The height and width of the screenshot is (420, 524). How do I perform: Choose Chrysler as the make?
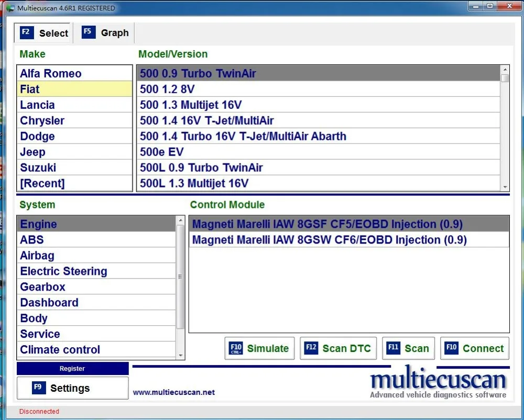tap(74, 120)
